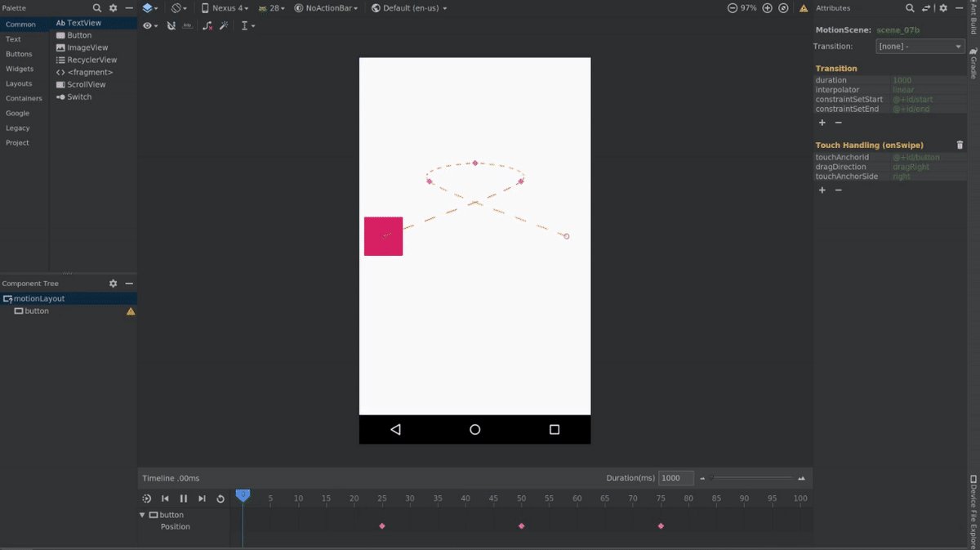980x550 pixels.
Task: Open the Transition [none] combo box
Action: click(x=920, y=46)
